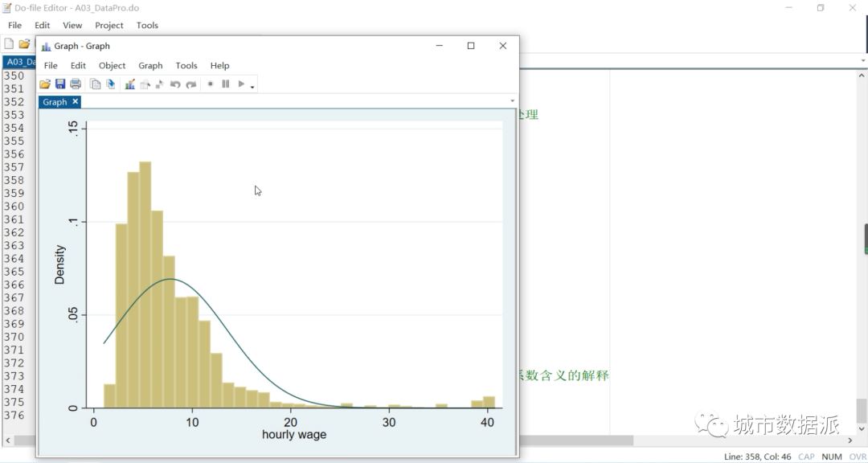This screenshot has height=463, width=868.
Task: Click the y-axis label .15
Action: pyautogui.click(x=73, y=129)
